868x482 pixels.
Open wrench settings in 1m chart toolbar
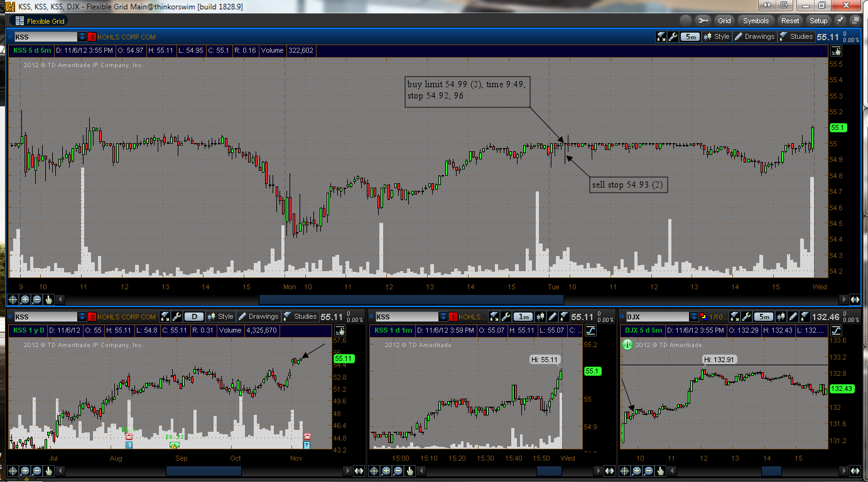pos(506,316)
